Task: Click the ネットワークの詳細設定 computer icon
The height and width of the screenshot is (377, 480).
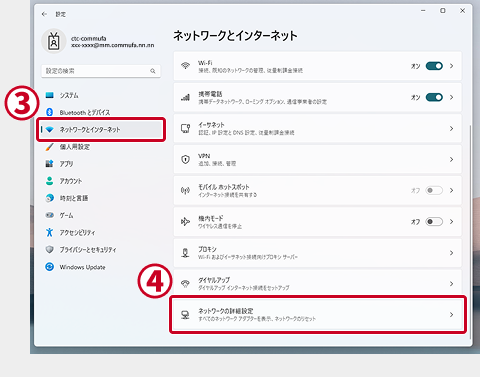Action: coord(185,315)
